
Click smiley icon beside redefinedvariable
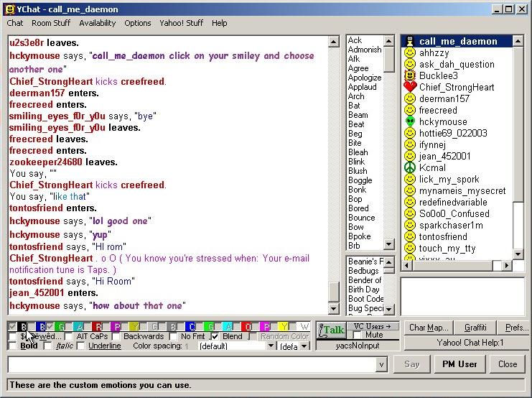coord(410,202)
